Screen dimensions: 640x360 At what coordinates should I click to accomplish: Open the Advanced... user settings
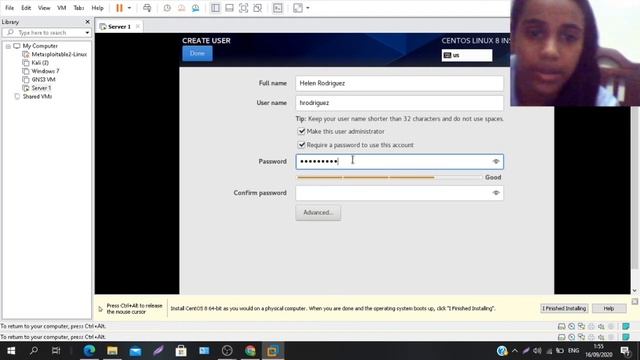click(318, 213)
